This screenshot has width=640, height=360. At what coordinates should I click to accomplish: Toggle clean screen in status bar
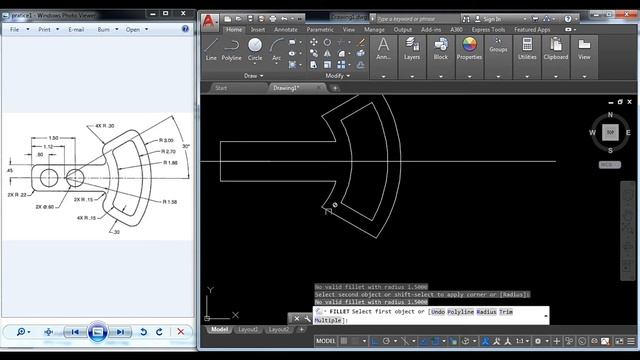619,341
